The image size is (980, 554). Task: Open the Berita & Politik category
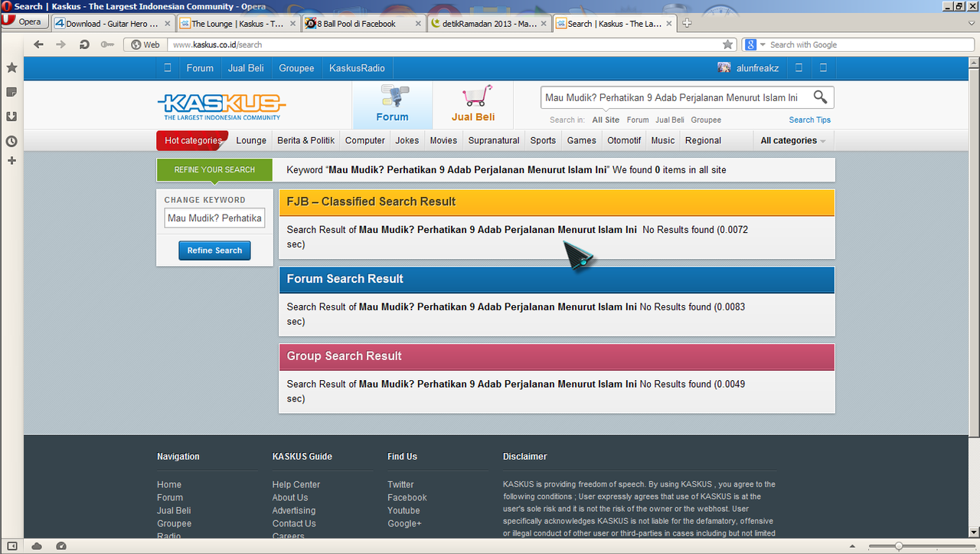(x=305, y=140)
